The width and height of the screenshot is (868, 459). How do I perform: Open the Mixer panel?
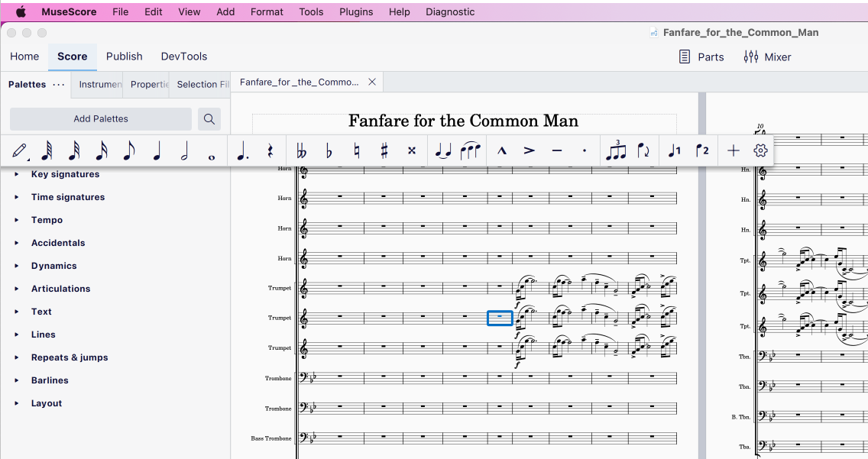767,57
